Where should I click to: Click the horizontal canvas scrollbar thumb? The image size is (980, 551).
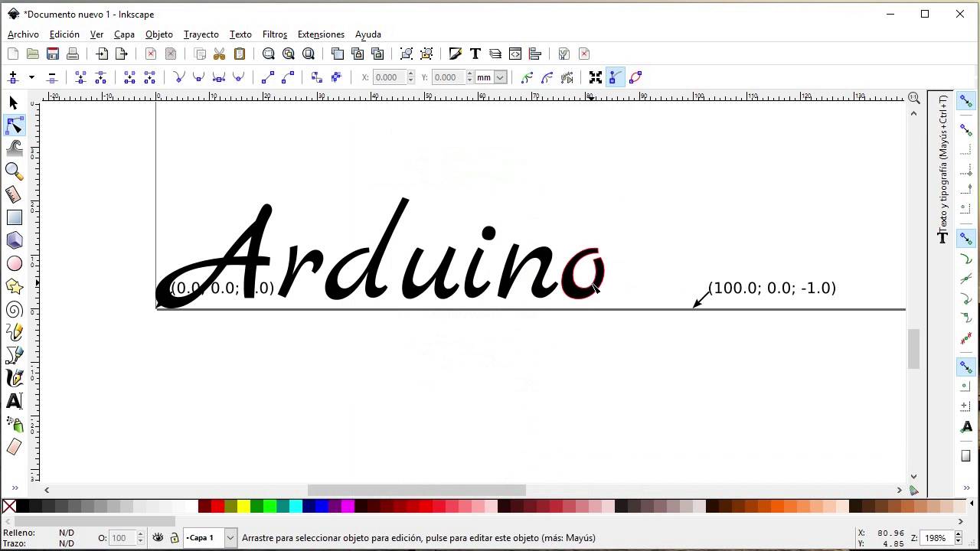[416, 490]
